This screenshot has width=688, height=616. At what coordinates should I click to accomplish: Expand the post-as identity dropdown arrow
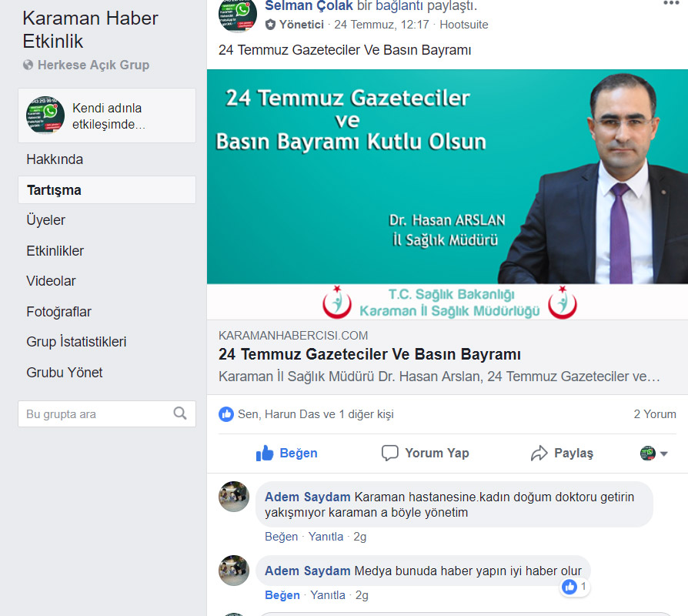point(664,454)
